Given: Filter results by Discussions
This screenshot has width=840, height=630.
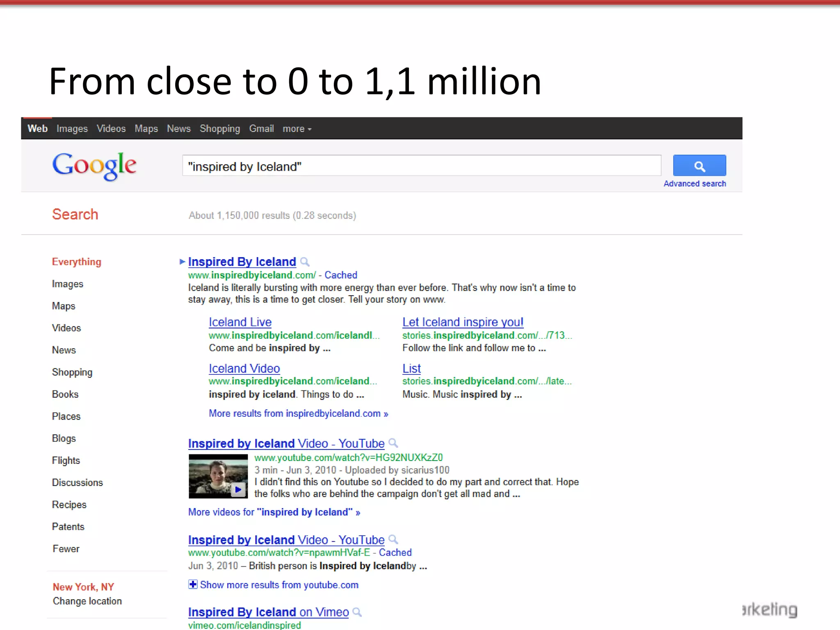Looking at the screenshot, I should [x=78, y=483].
